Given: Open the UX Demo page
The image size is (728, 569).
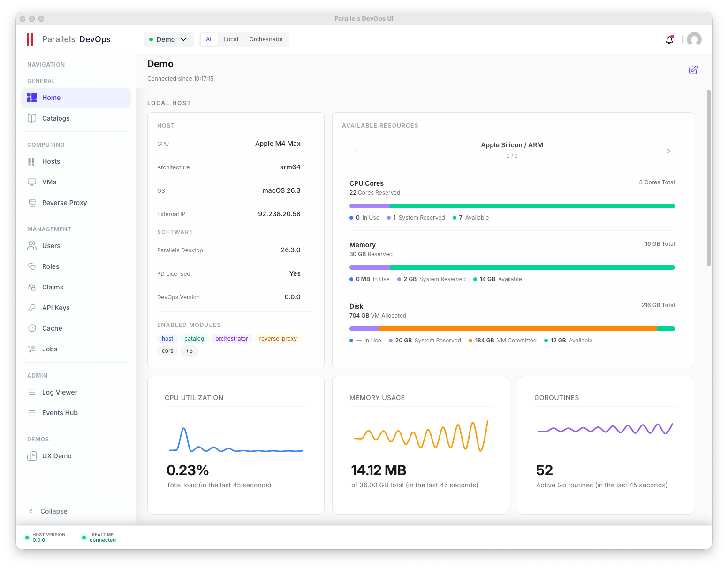Looking at the screenshot, I should coord(76,456).
